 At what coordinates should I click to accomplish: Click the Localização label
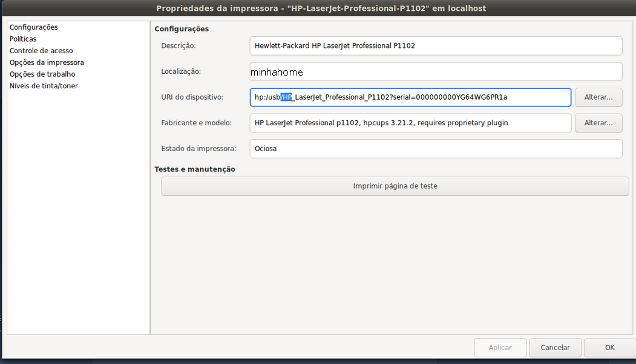click(181, 71)
